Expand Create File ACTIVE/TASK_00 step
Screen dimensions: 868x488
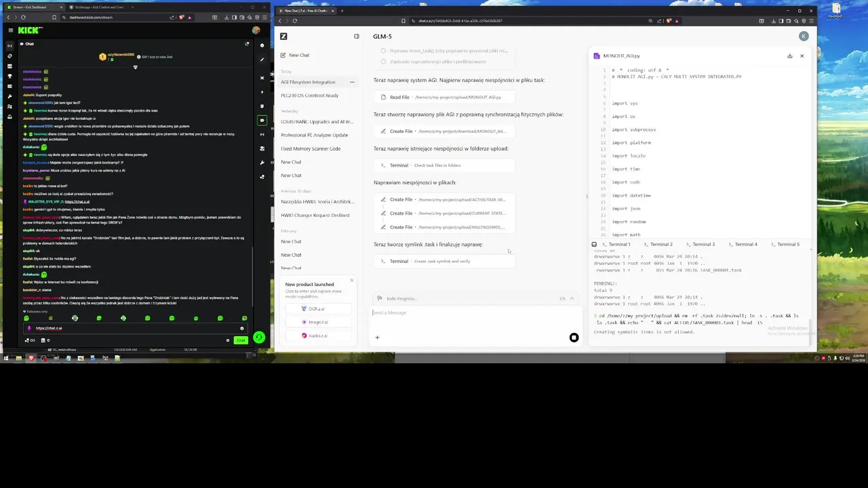point(444,199)
